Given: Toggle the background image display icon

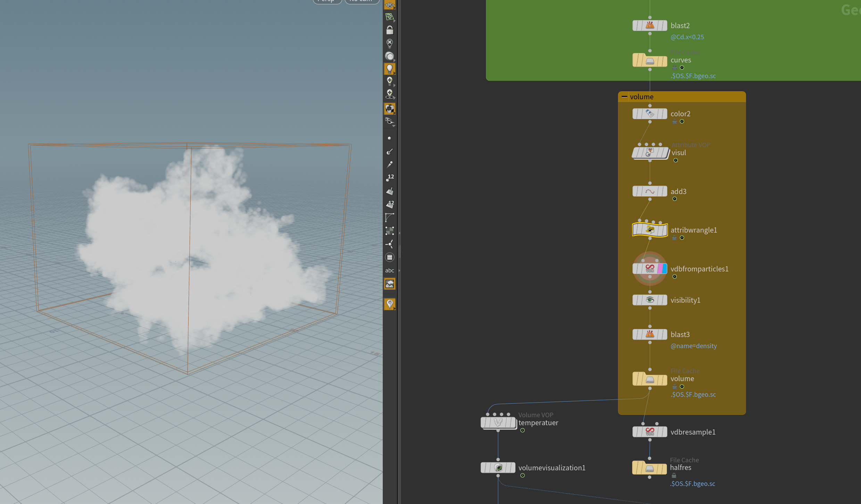Looking at the screenshot, I should pyautogui.click(x=390, y=284).
